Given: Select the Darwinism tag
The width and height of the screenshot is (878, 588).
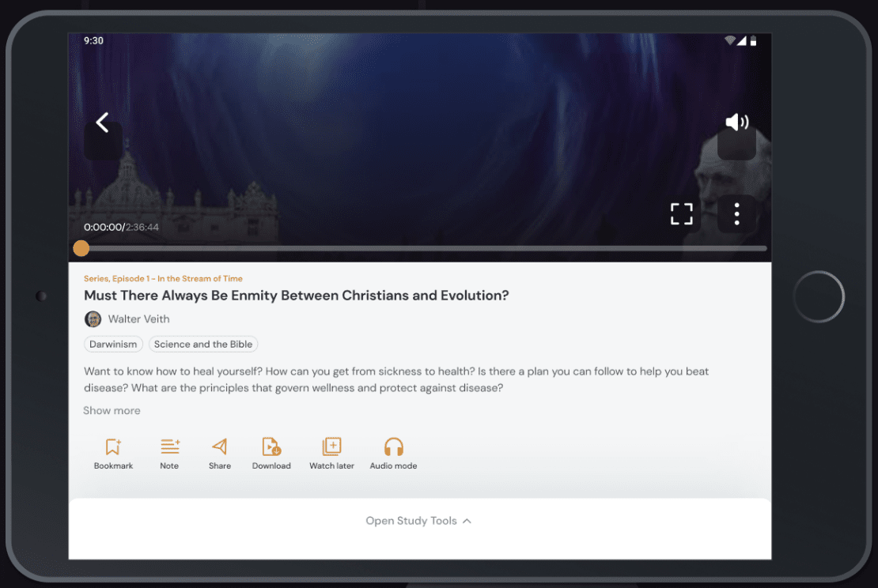Looking at the screenshot, I should [113, 345].
